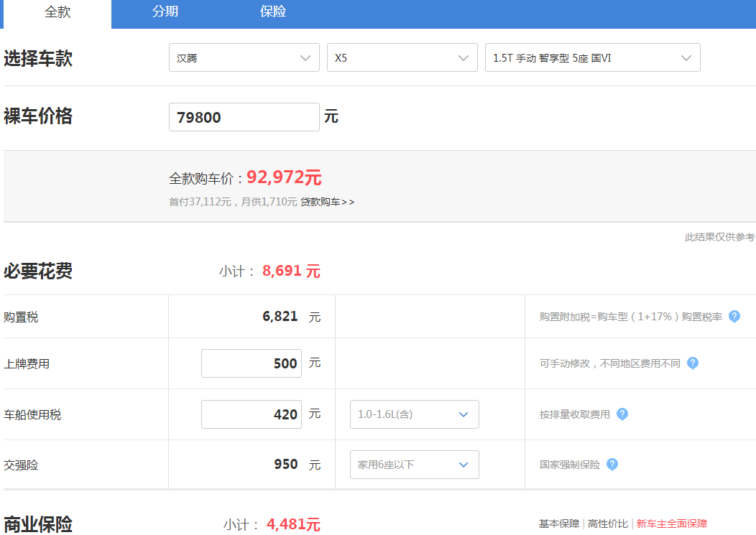Click the 车船使用税 row label
Screen dimensions: 756x535
[32, 414]
